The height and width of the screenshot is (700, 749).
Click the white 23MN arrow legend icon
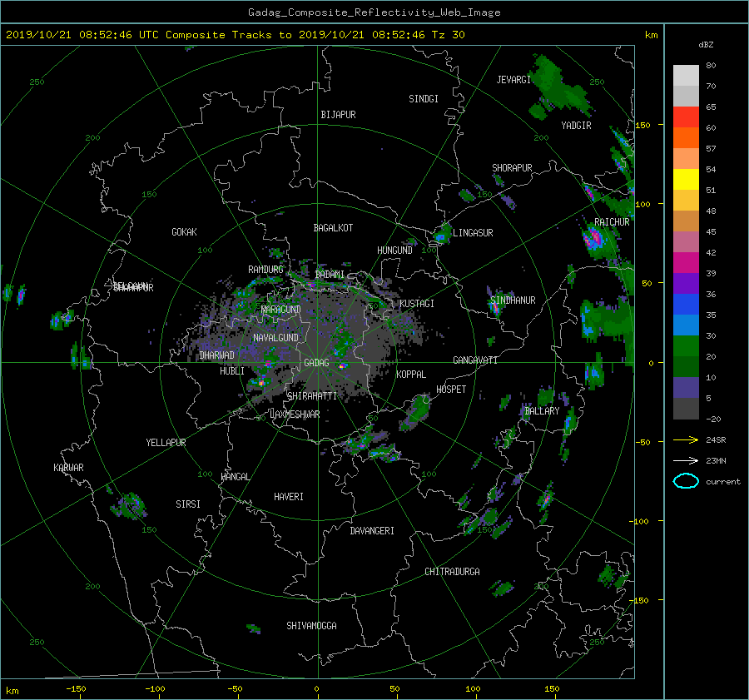pyautogui.click(x=686, y=460)
